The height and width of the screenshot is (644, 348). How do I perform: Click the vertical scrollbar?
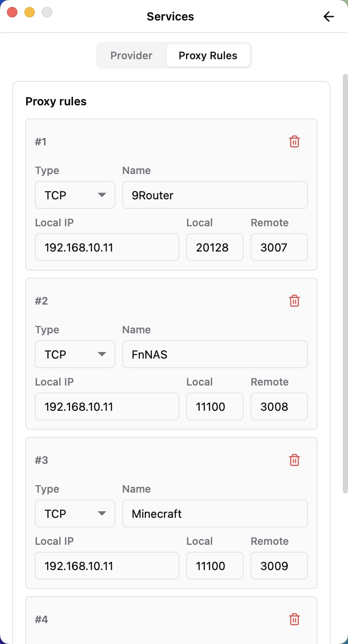(345, 284)
